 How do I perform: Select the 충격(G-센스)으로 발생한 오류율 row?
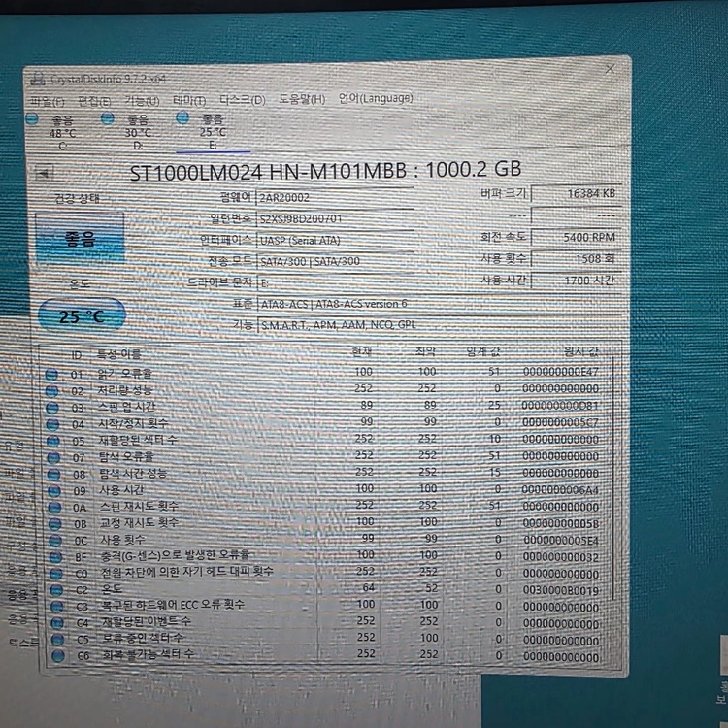click(327, 556)
